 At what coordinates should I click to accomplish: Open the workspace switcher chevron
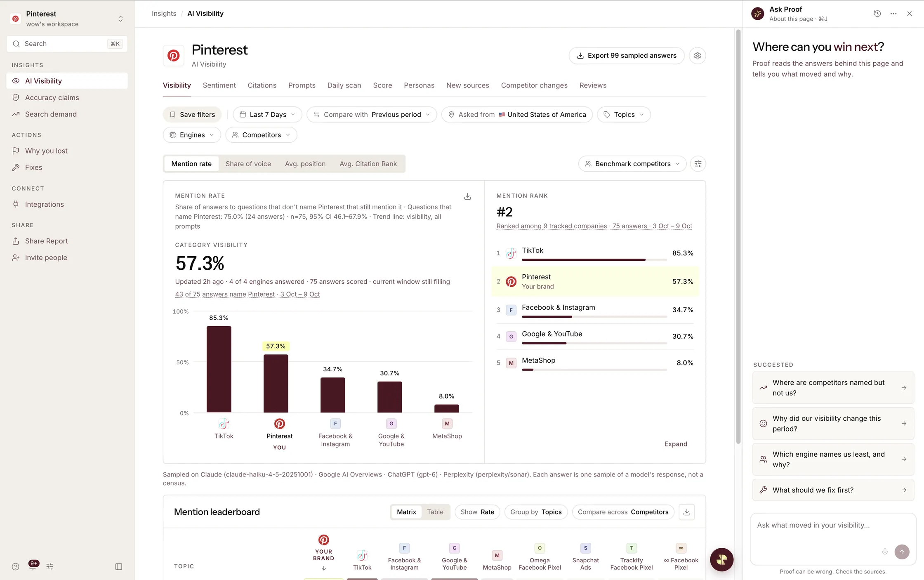(x=120, y=19)
